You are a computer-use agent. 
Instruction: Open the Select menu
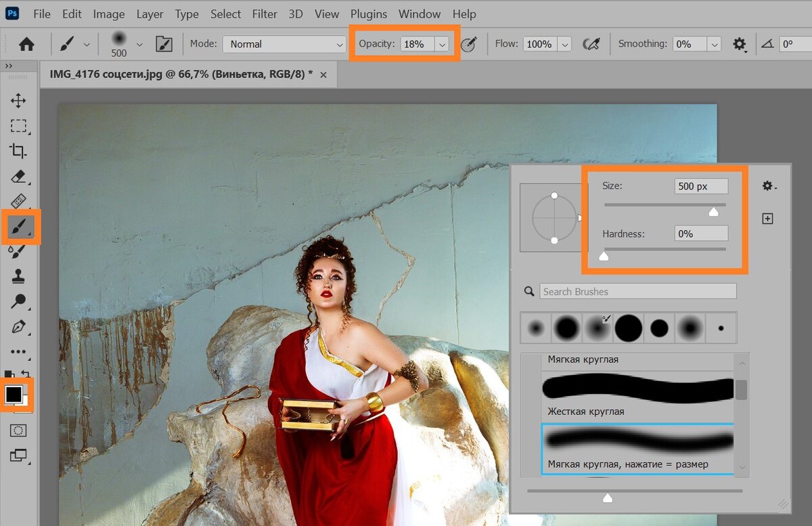(x=225, y=14)
